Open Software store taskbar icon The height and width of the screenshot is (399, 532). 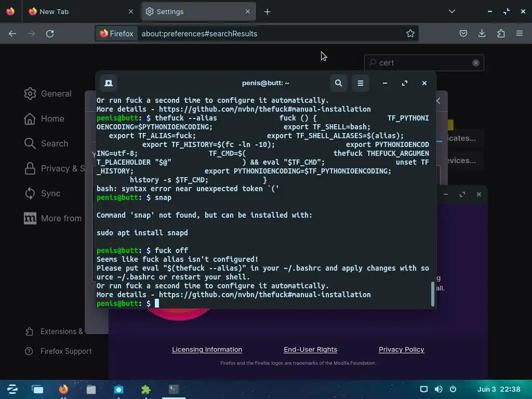pos(118,389)
